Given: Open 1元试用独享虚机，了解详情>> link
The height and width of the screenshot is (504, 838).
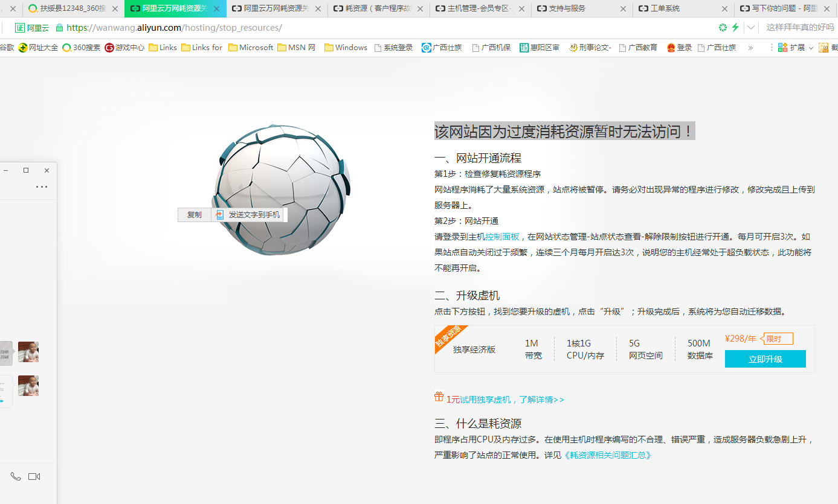Looking at the screenshot, I should click(505, 400).
